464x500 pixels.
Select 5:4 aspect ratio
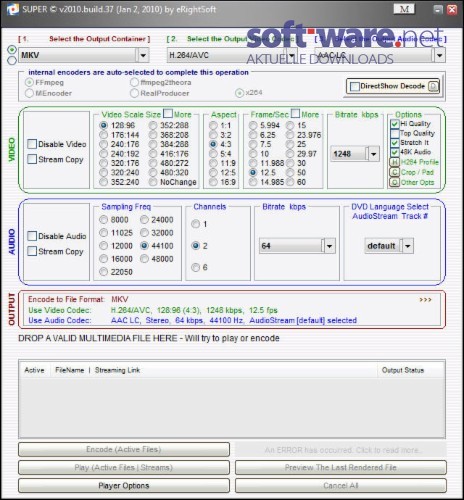(x=213, y=154)
